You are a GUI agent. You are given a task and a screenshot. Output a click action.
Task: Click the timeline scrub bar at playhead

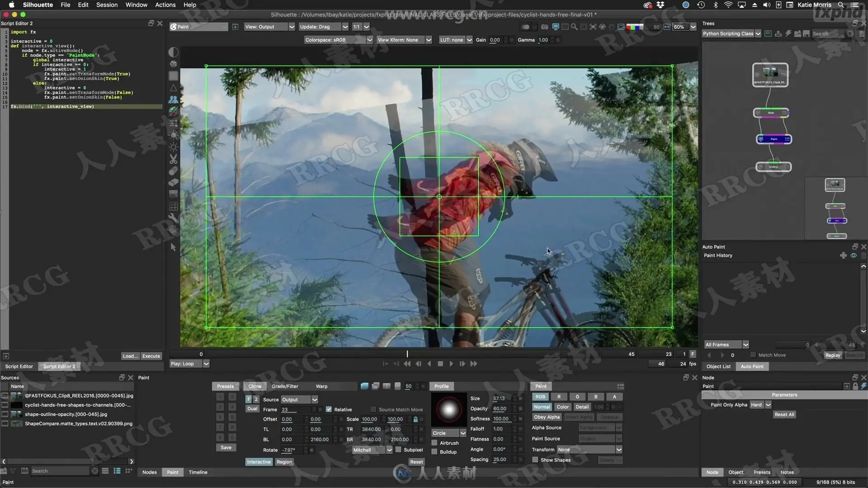407,354
